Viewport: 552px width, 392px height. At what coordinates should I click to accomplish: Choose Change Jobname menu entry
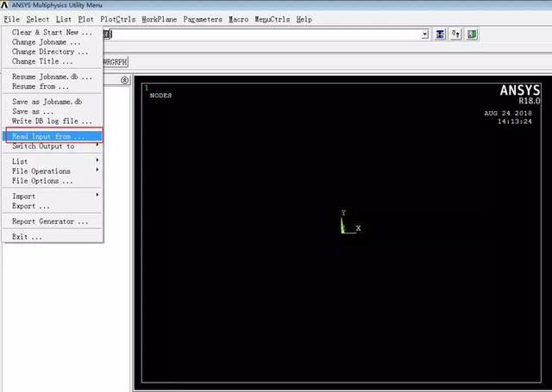(x=52, y=42)
